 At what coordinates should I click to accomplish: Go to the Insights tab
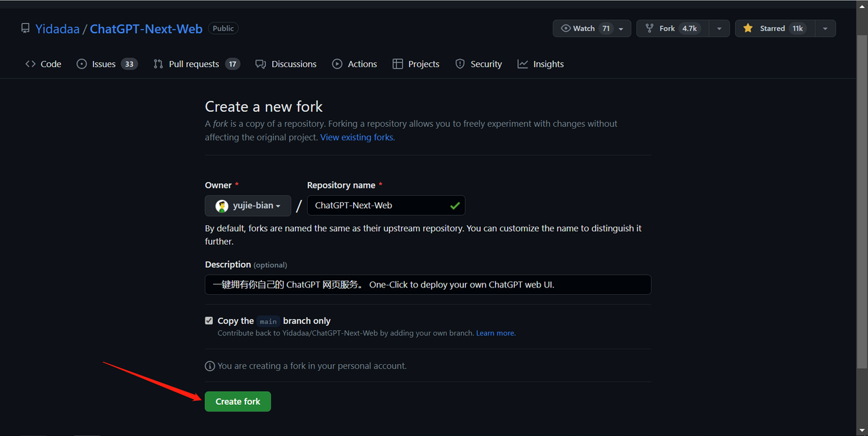[548, 64]
